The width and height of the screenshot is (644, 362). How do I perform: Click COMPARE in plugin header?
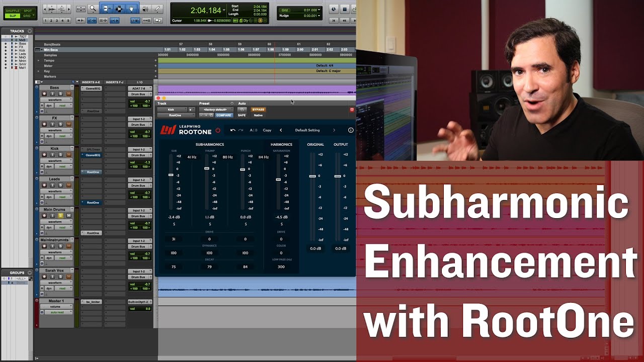click(x=224, y=115)
